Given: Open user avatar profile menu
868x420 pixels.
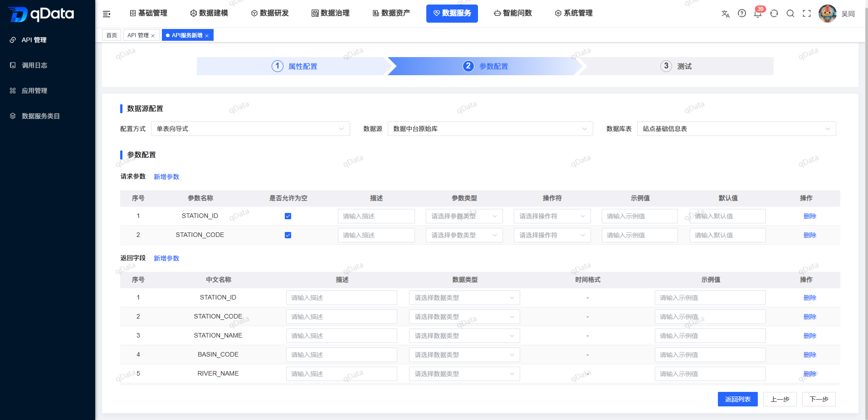Looking at the screenshot, I should tap(828, 14).
